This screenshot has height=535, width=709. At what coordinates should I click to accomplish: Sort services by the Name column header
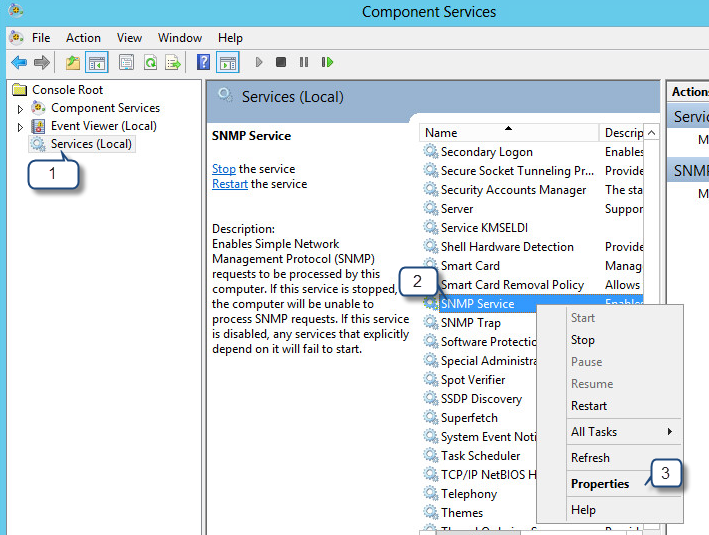pyautogui.click(x=509, y=133)
